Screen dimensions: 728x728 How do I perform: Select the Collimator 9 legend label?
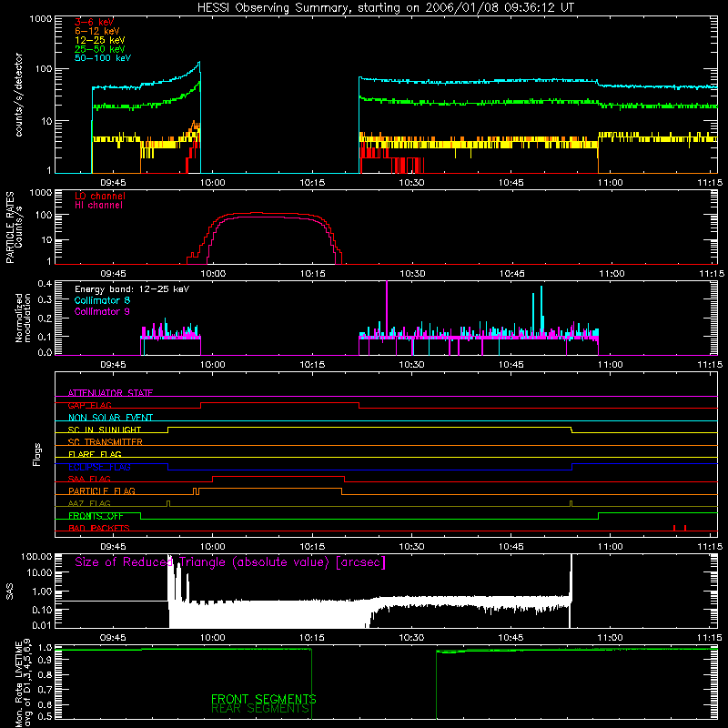pos(102,311)
